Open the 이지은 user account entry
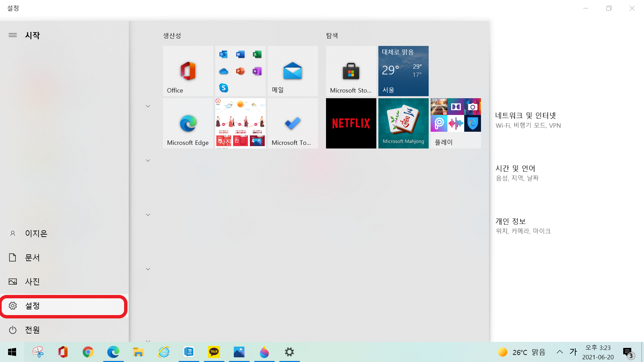Viewport: 644px width, 362px height. (x=64, y=233)
